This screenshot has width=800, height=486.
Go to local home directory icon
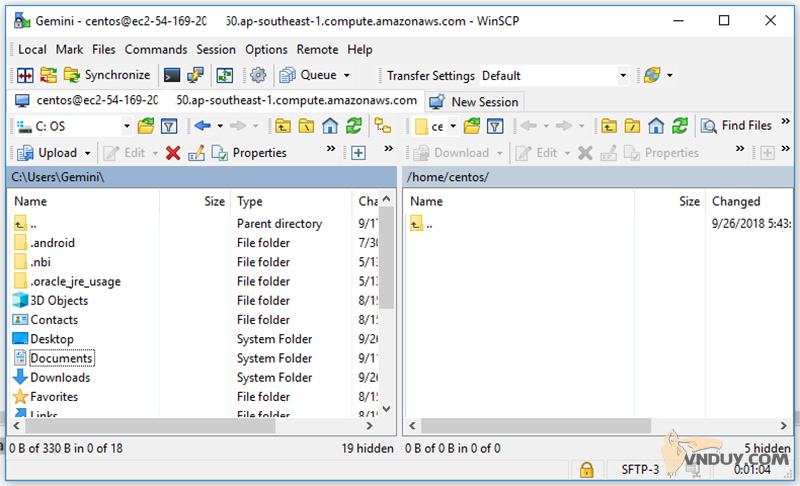pyautogui.click(x=330, y=126)
